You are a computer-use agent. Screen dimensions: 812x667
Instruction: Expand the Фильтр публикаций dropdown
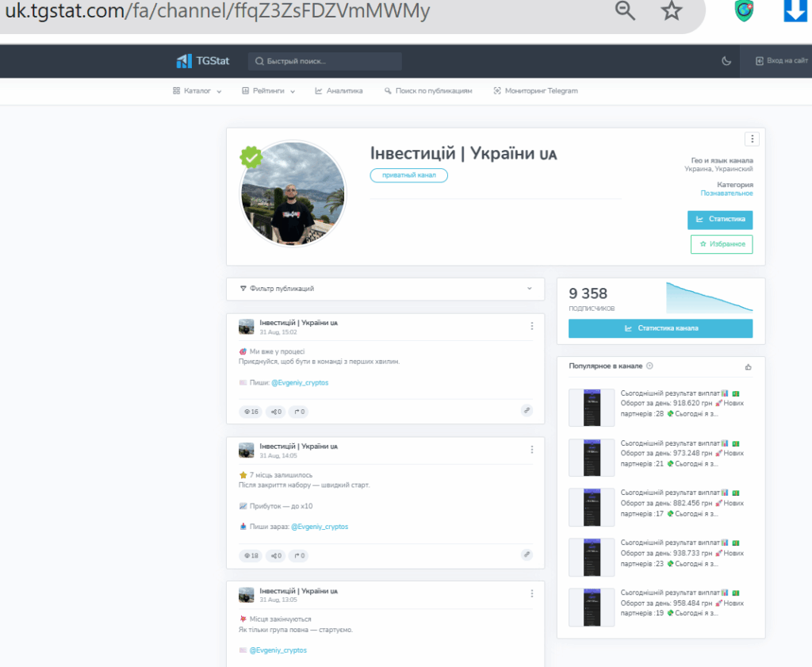point(385,289)
